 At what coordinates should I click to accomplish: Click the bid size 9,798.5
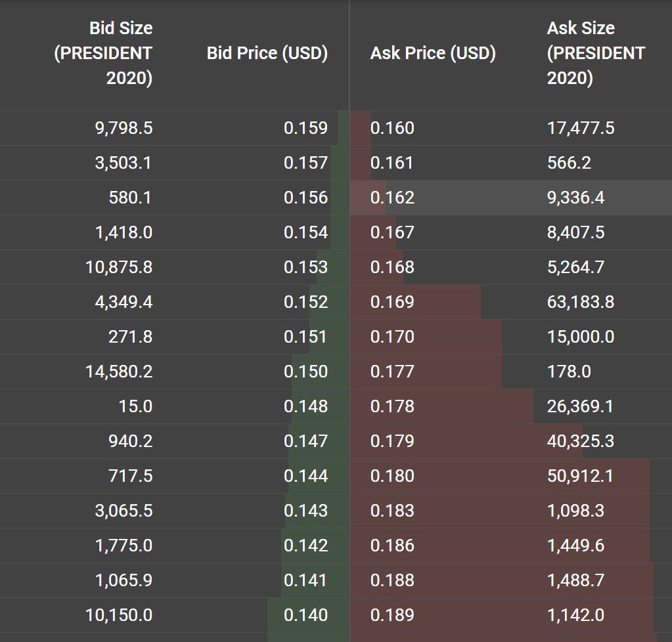click(121, 129)
